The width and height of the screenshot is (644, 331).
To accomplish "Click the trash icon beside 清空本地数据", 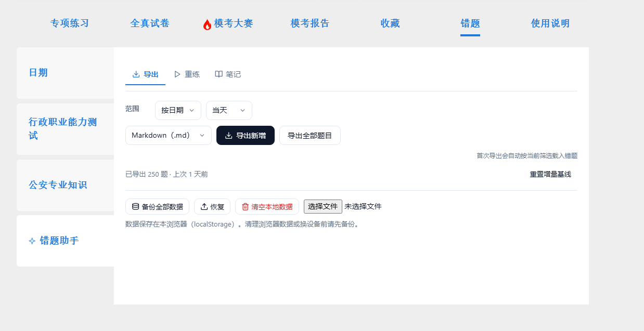I will pos(246,206).
